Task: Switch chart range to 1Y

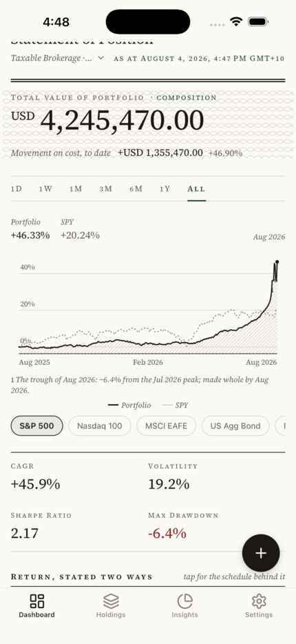Action: click(x=165, y=189)
